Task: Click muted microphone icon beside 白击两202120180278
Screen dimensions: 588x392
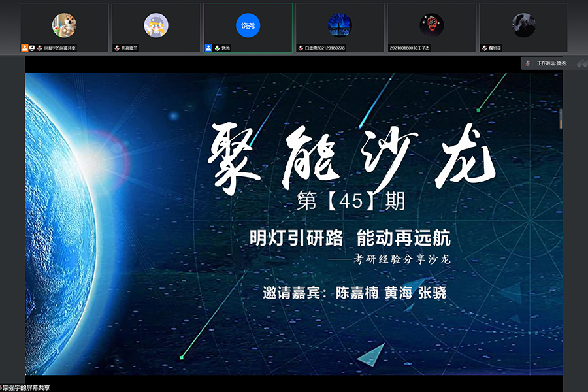Action: click(301, 48)
